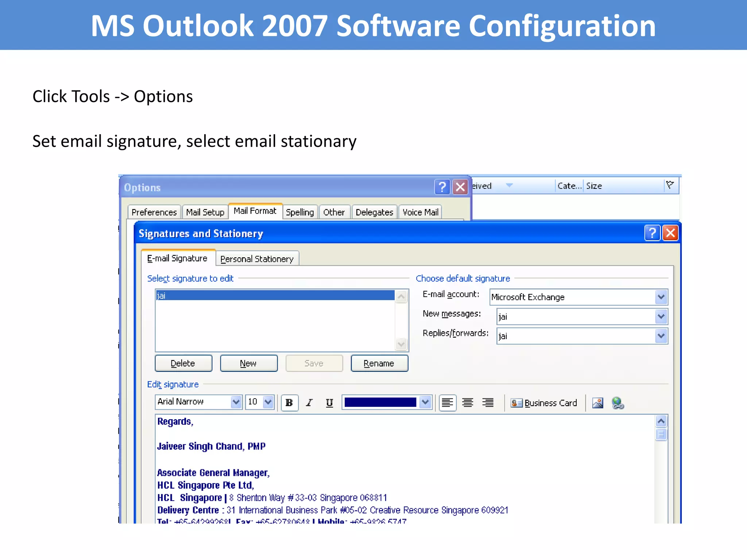Toggle Underline formatting in signature editor
This screenshot has height=560, width=747.
click(329, 403)
